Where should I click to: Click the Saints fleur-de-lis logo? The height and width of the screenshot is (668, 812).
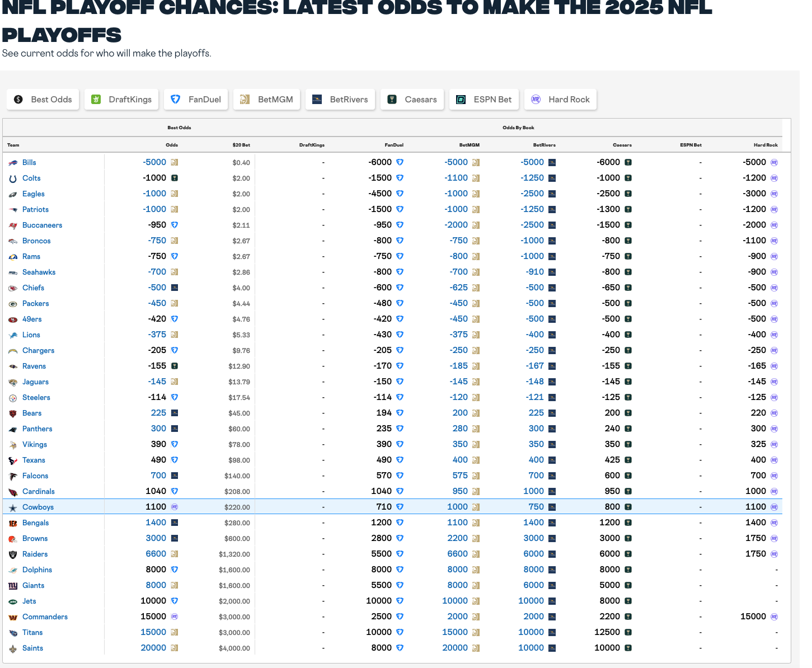13,648
